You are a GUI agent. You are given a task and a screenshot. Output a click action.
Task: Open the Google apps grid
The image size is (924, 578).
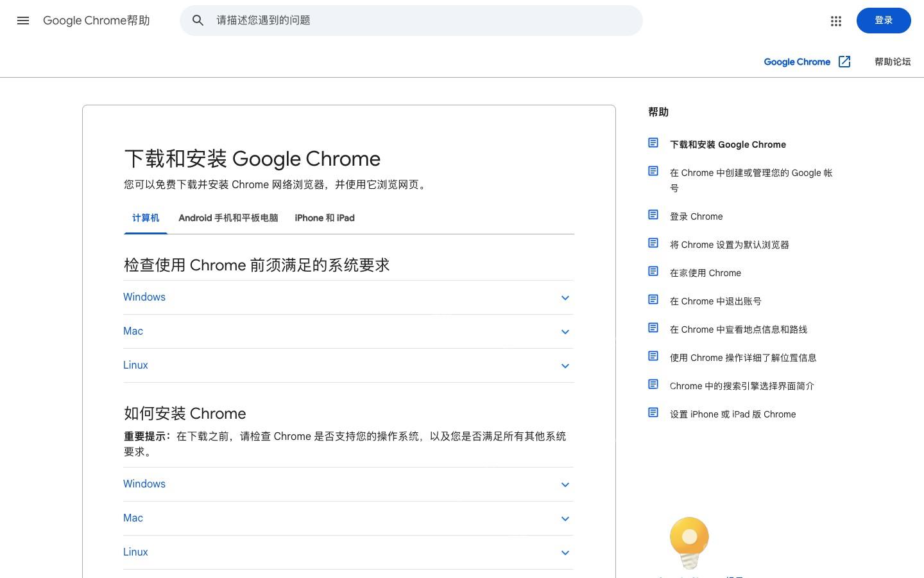(835, 21)
